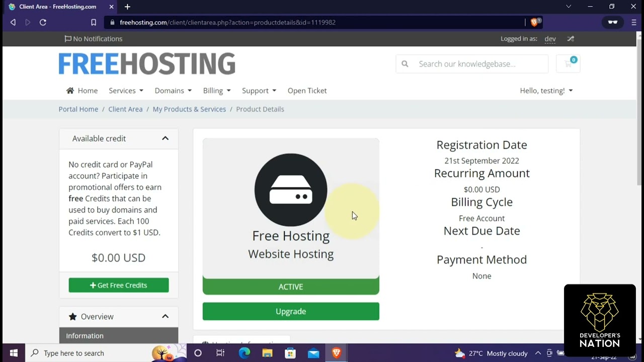Image resolution: width=644 pixels, height=362 pixels.
Task: Click the browser forward arrow
Action: pos(28,22)
